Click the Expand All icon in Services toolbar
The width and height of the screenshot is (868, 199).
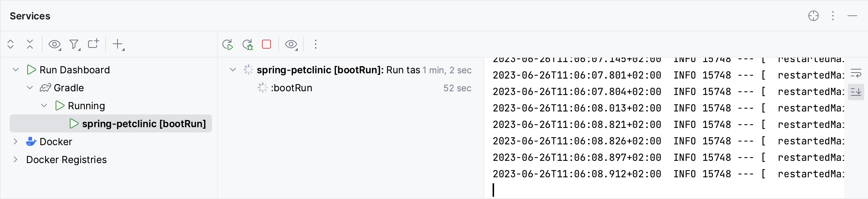tap(10, 44)
